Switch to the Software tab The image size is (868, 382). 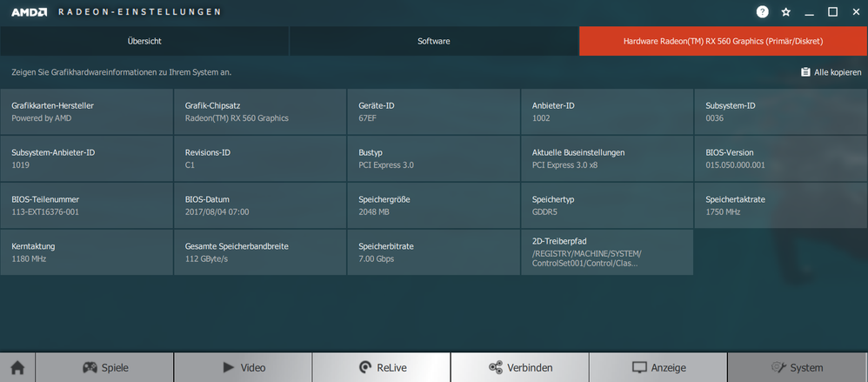[434, 41]
